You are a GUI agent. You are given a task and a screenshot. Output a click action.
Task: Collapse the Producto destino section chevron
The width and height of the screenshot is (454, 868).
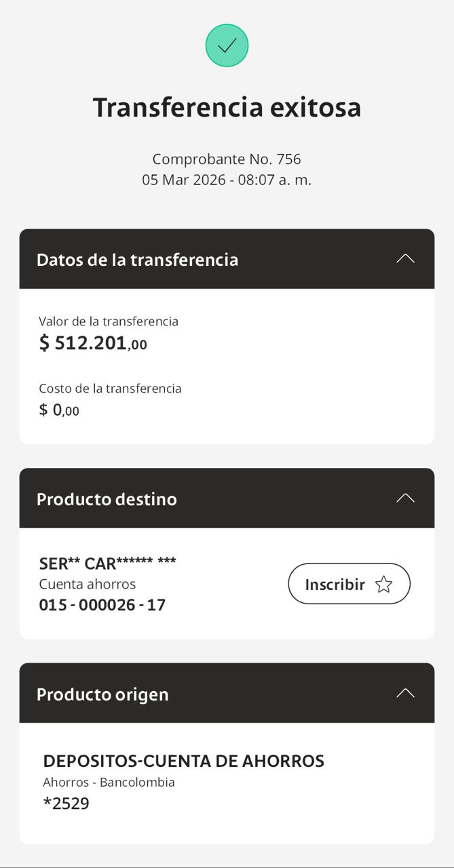[x=405, y=498]
